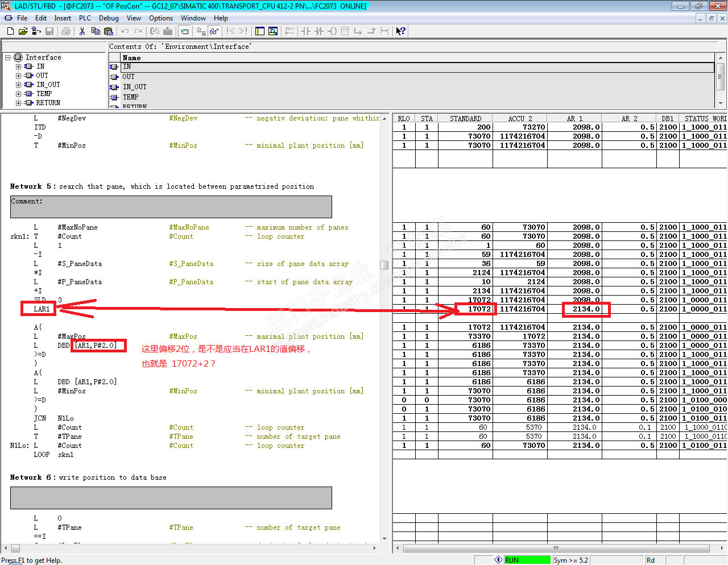
Task: Open the View menu
Action: [134, 18]
